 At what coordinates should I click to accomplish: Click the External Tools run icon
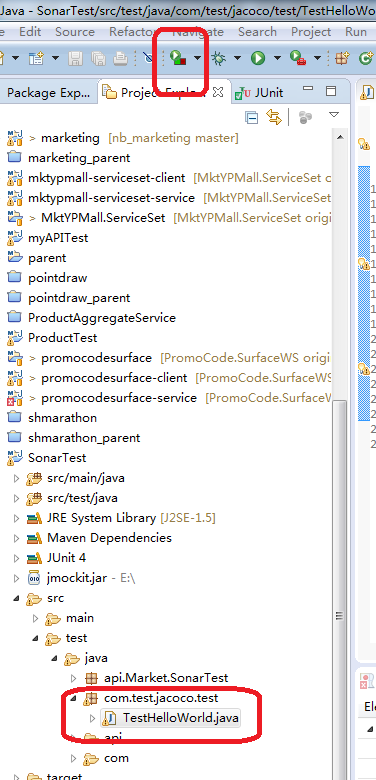[x=298, y=58]
